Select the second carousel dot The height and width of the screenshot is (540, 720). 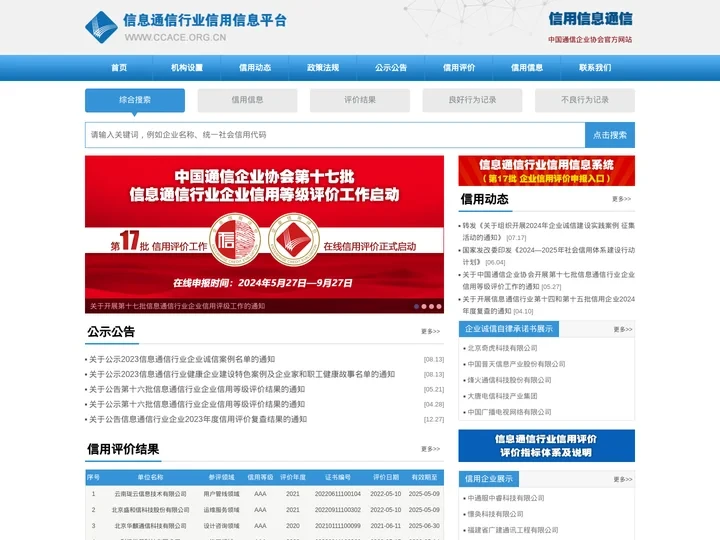[x=424, y=306]
